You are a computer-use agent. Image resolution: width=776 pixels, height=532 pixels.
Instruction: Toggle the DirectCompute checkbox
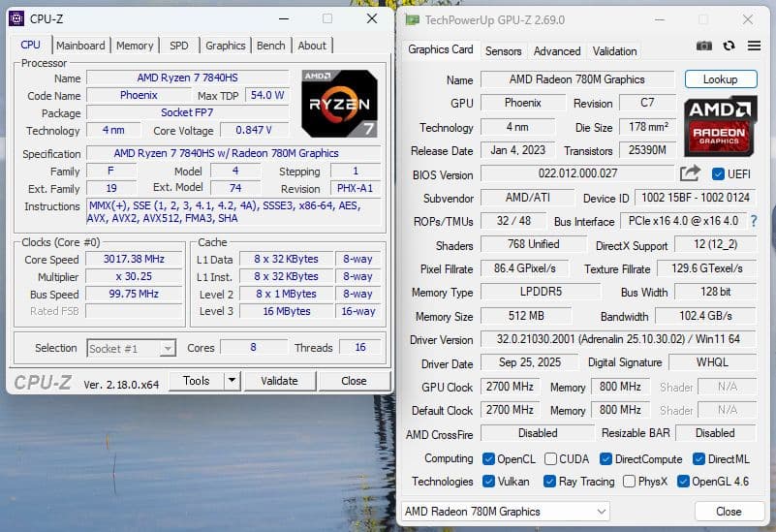point(605,459)
